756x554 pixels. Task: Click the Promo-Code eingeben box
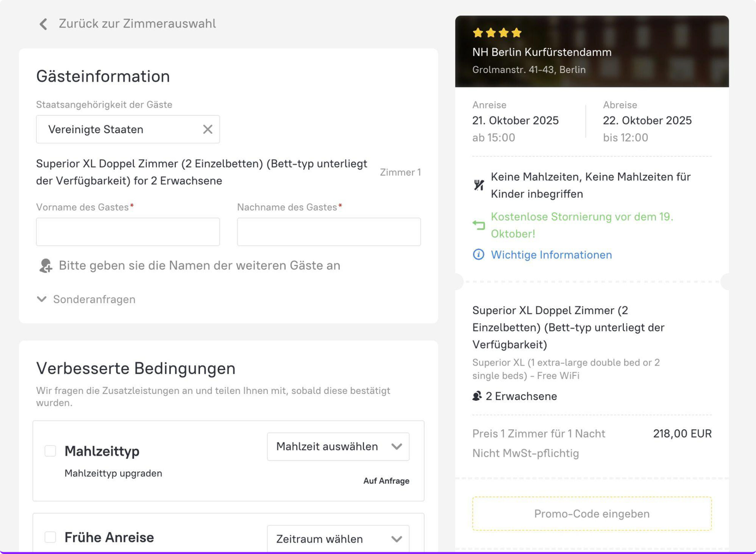pos(592,514)
